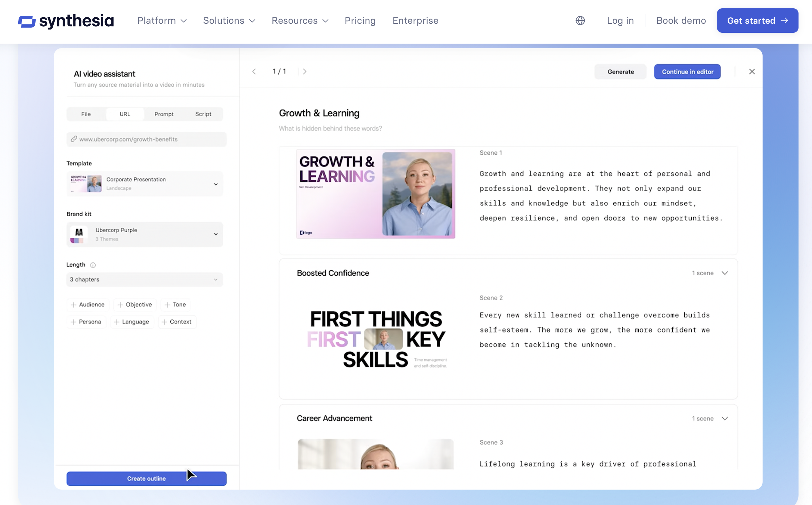
Task: Switch to the Prompt tab
Action: (x=164, y=114)
